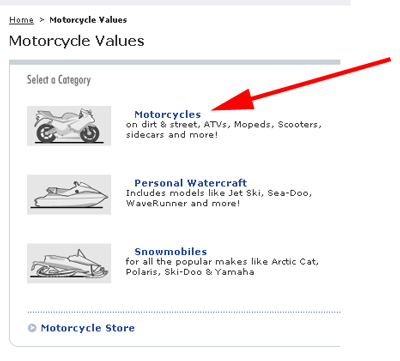Viewport: 400px width, 361px height.
Task: Go to the Home breadcrumb link
Action: point(21,20)
